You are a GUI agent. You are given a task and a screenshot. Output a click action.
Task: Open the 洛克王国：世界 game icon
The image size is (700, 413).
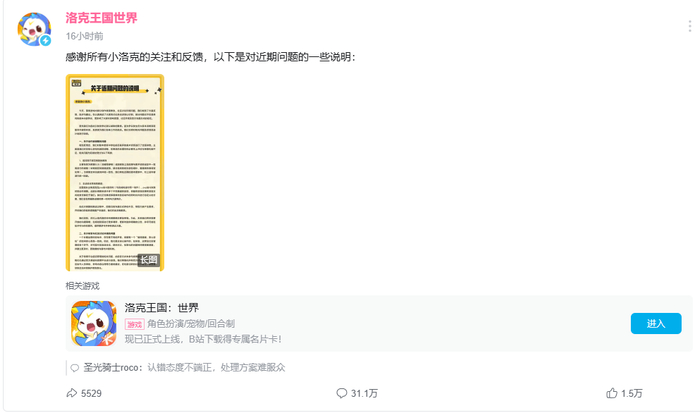coord(93,323)
